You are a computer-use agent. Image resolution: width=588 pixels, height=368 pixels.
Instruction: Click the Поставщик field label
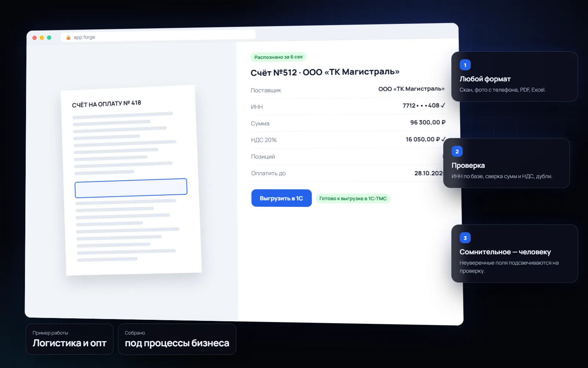pyautogui.click(x=266, y=90)
